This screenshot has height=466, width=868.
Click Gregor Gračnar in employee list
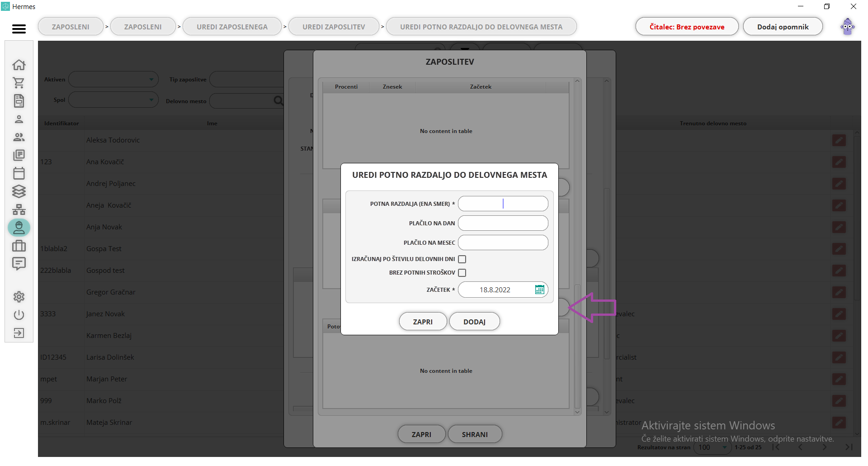(111, 292)
